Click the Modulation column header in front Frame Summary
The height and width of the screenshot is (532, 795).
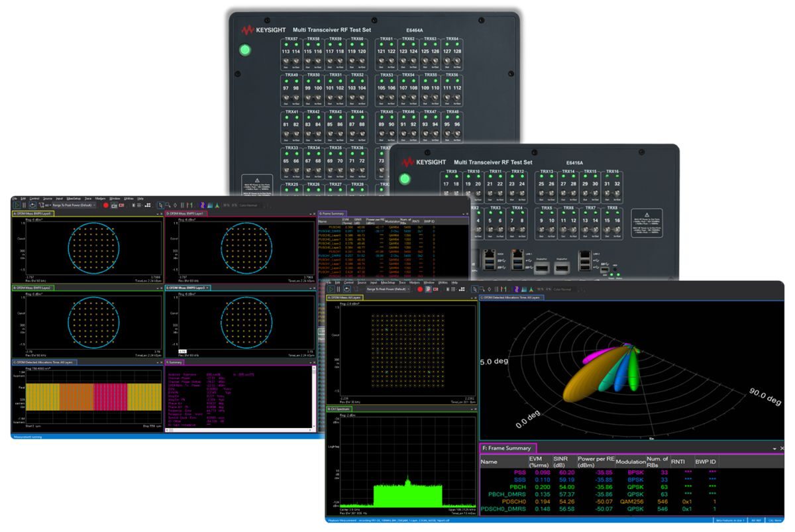(x=630, y=462)
